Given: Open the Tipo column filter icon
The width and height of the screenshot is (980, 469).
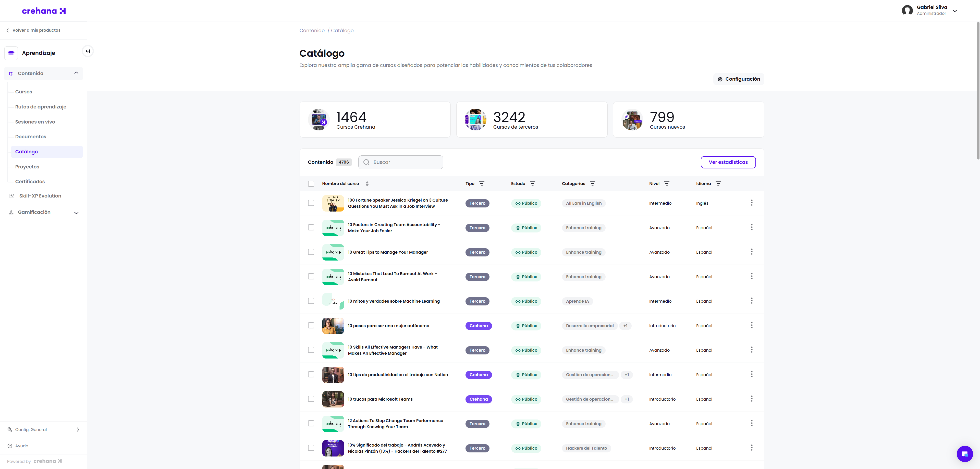Looking at the screenshot, I should (x=482, y=184).
